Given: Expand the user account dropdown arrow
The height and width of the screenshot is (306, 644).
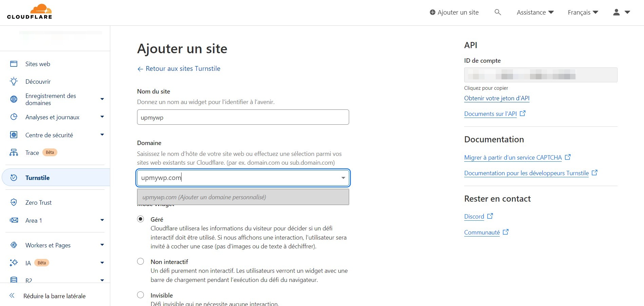Looking at the screenshot, I should tap(627, 12).
